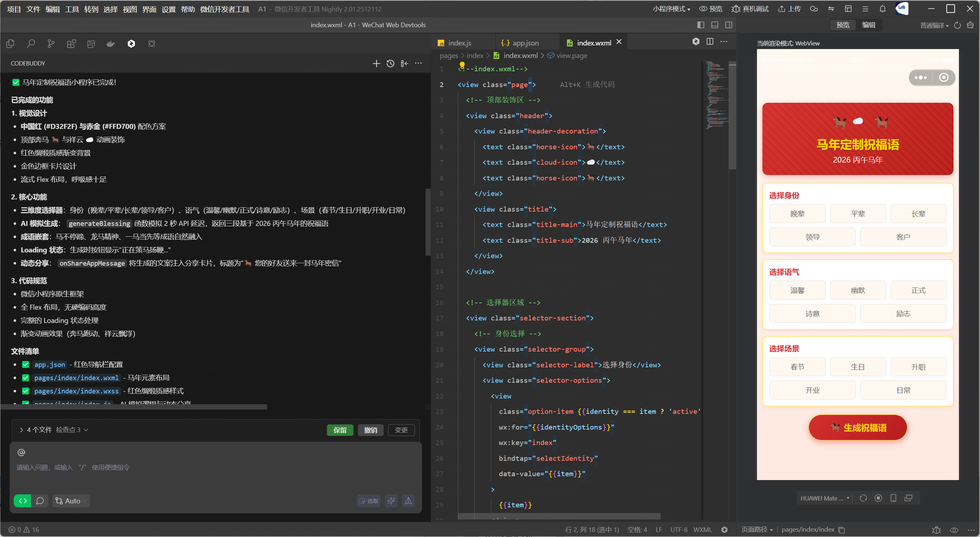
Task: Click the Docker whale icon
Action: (111, 44)
